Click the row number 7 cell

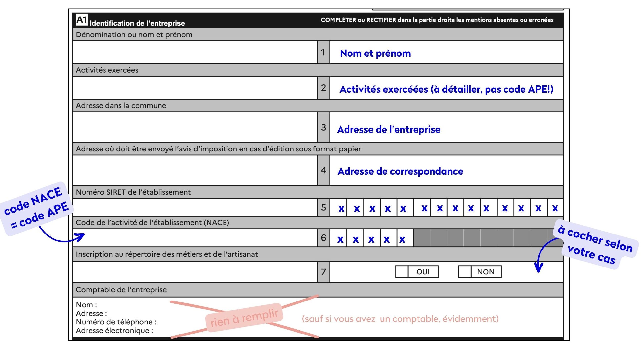[x=324, y=272]
